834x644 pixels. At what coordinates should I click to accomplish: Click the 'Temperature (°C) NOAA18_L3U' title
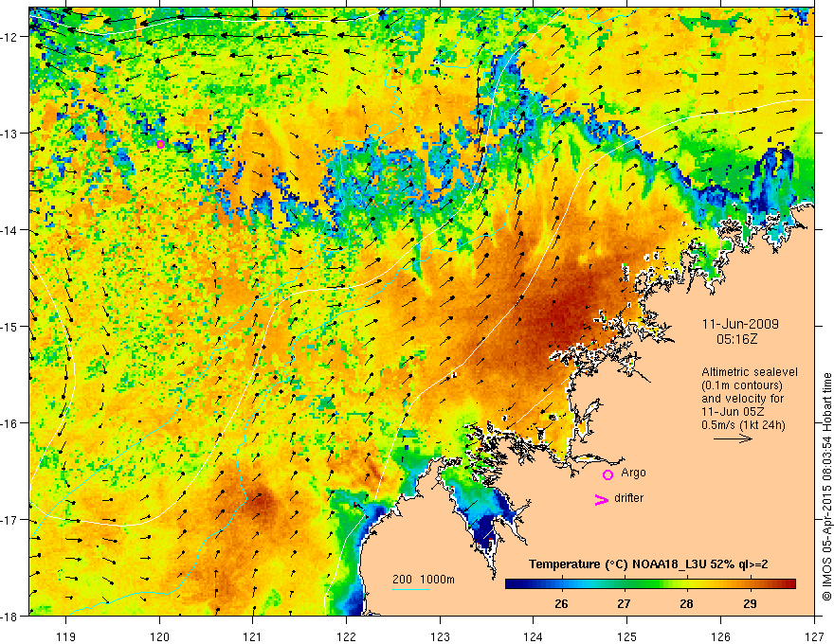(618, 564)
